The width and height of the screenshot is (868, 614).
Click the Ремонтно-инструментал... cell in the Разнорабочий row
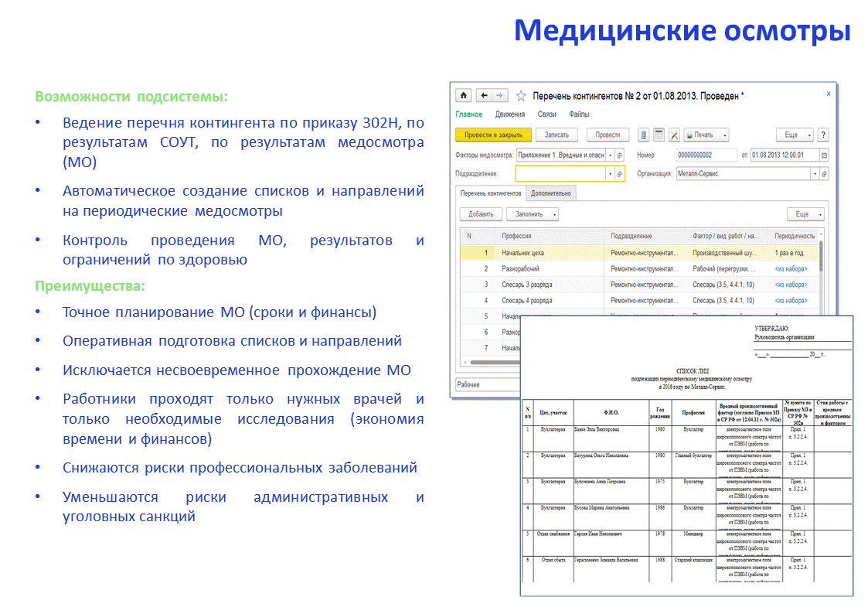645,268
